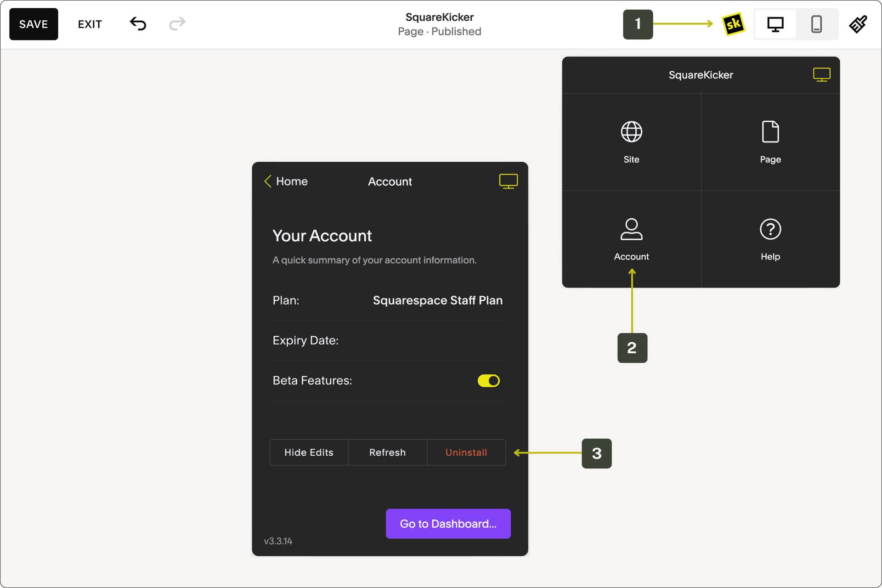Click the red Uninstall button
The height and width of the screenshot is (588, 882).
coord(466,452)
